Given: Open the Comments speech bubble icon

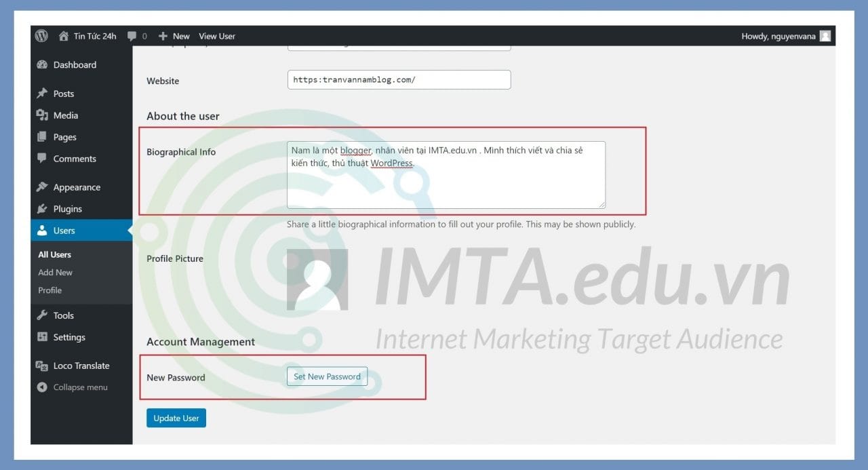Looking at the screenshot, I should pos(43,159).
